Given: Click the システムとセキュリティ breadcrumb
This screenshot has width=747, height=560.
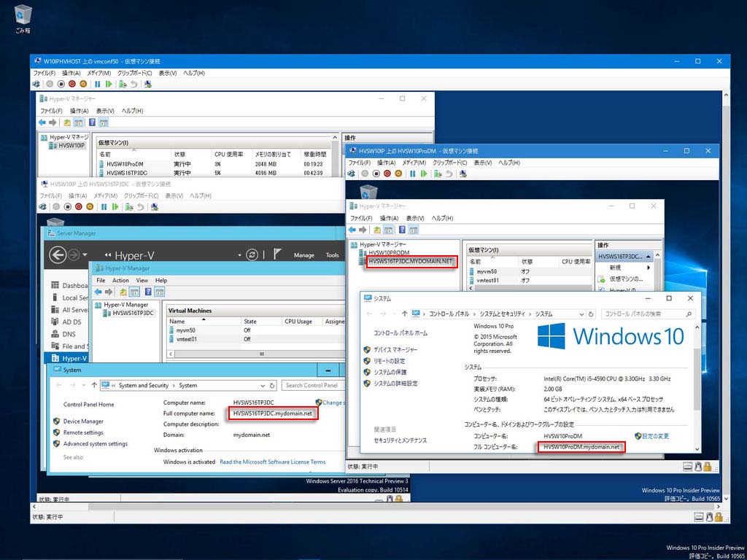Looking at the screenshot, I should click(x=502, y=314).
